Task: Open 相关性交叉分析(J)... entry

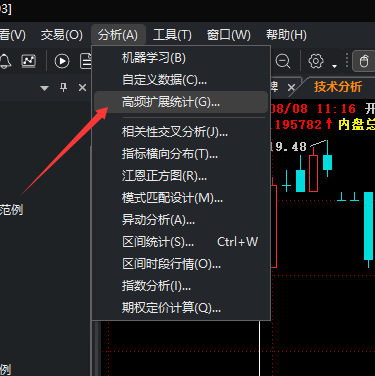Action: pos(181,132)
